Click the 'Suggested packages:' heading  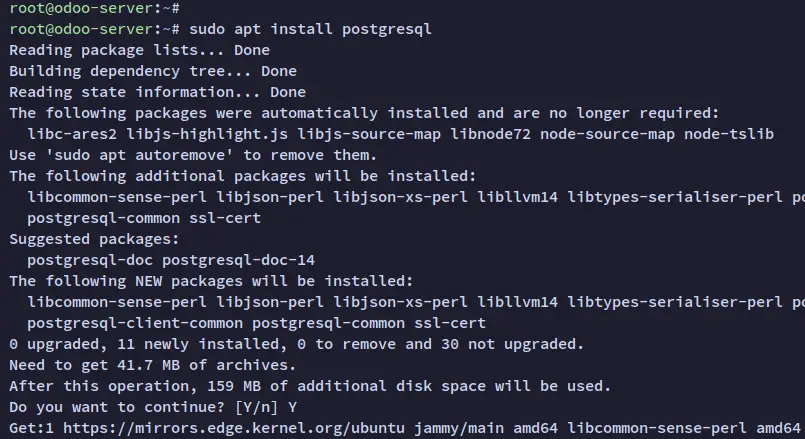click(x=94, y=239)
